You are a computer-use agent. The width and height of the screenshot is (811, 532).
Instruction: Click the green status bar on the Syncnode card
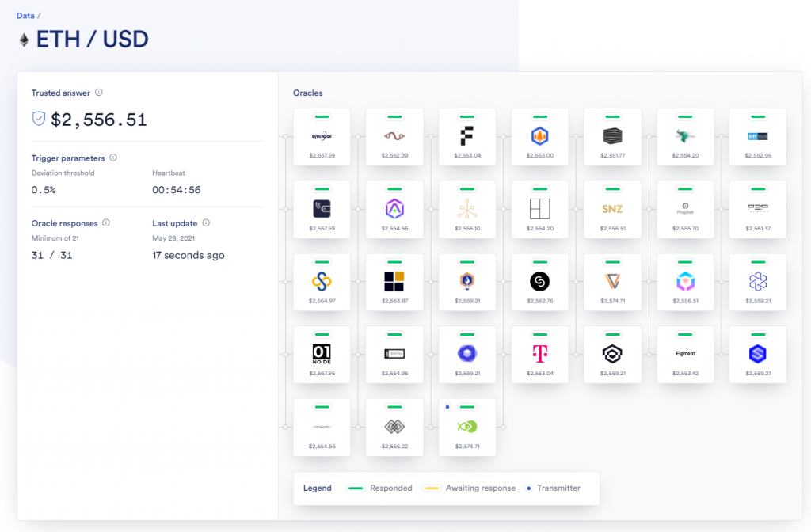click(x=322, y=117)
